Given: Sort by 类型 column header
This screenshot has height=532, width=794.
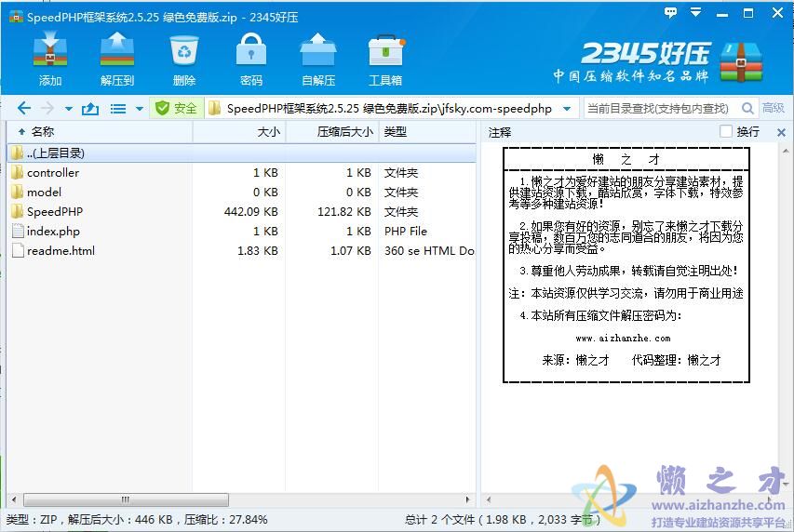Looking at the screenshot, I should pos(427,132).
